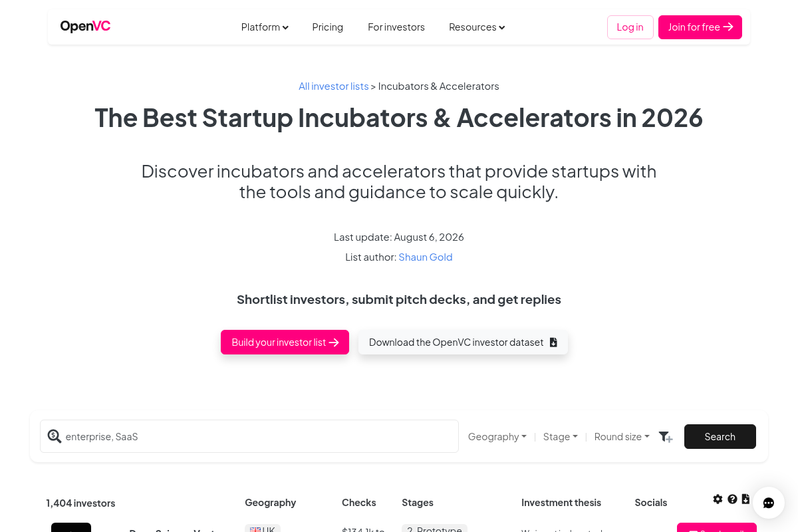Viewport: 798px width, 532px height.
Task: Click the OpenVC logo
Action: [85, 27]
